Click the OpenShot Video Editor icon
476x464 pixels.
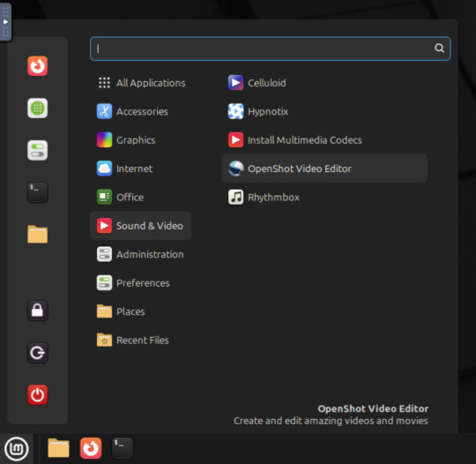(235, 168)
